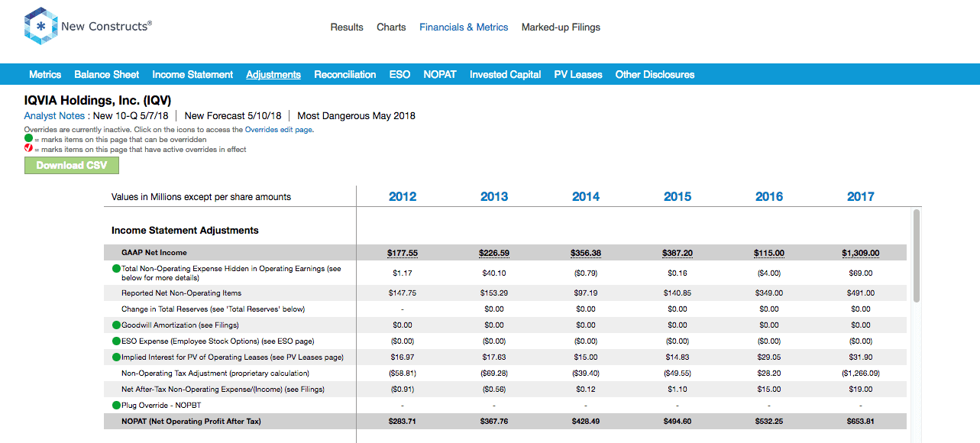This screenshot has height=443, width=980.
Task: Open the Other Disclosures tab
Action: pos(655,74)
